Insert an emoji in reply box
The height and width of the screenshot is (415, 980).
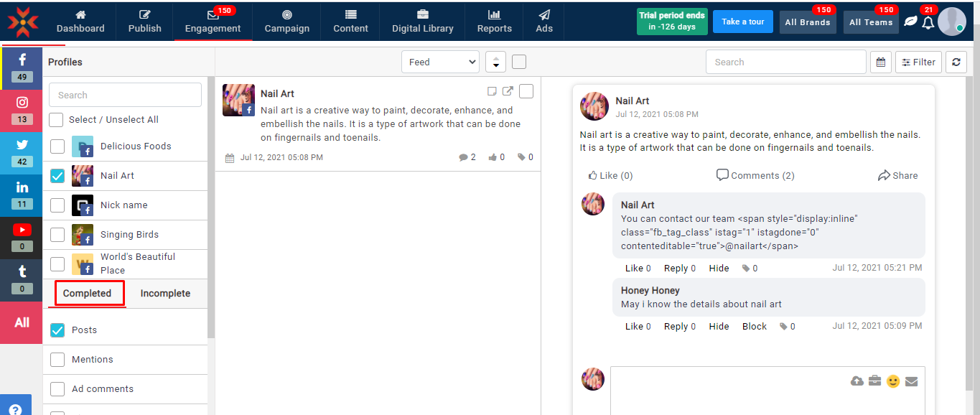[892, 381]
